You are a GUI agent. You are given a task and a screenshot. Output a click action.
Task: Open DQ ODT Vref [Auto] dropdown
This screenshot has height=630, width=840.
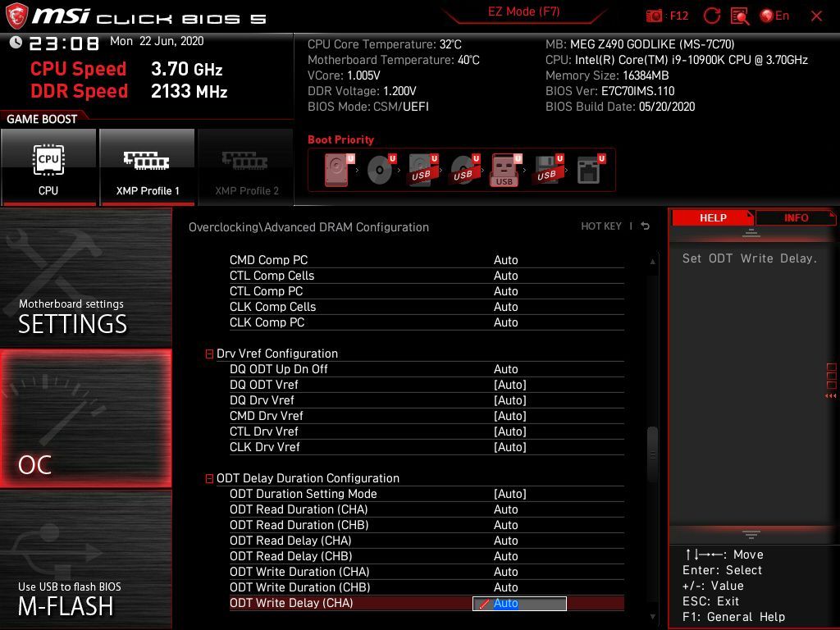tap(510, 385)
